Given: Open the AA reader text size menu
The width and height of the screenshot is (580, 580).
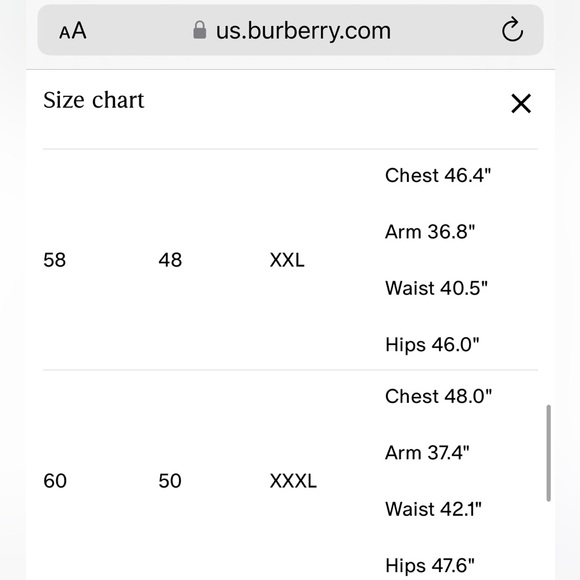Looking at the screenshot, I should point(73,30).
